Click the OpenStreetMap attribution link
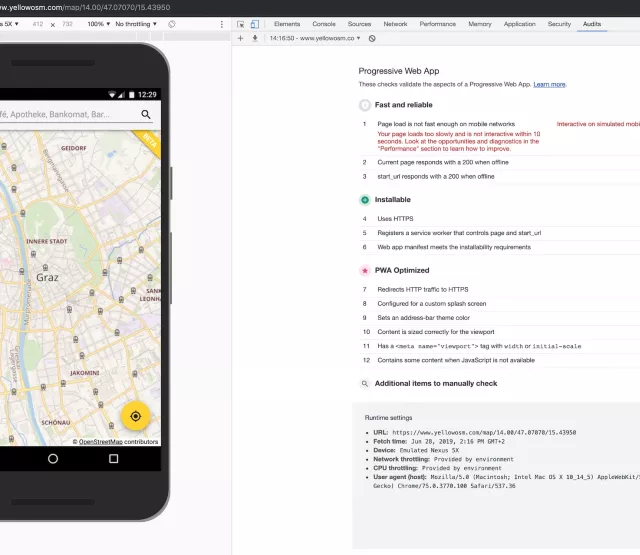This screenshot has height=555, width=640. (101, 441)
